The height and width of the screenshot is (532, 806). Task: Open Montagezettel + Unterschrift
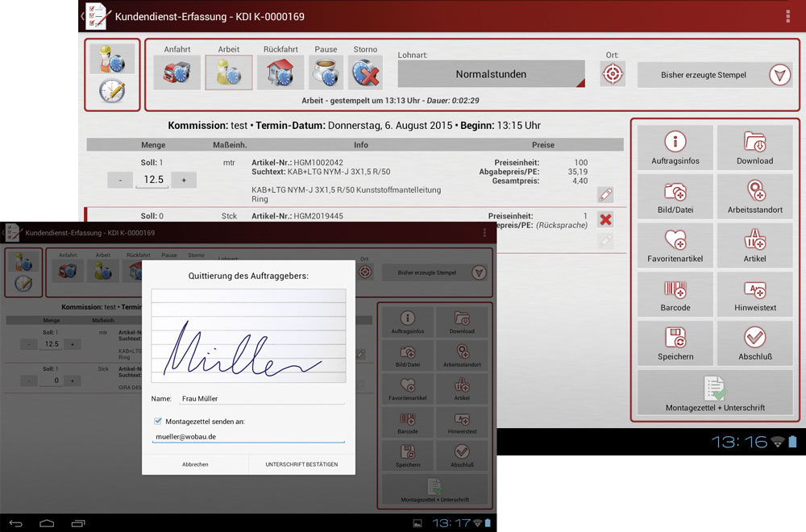pyautogui.click(x=715, y=393)
